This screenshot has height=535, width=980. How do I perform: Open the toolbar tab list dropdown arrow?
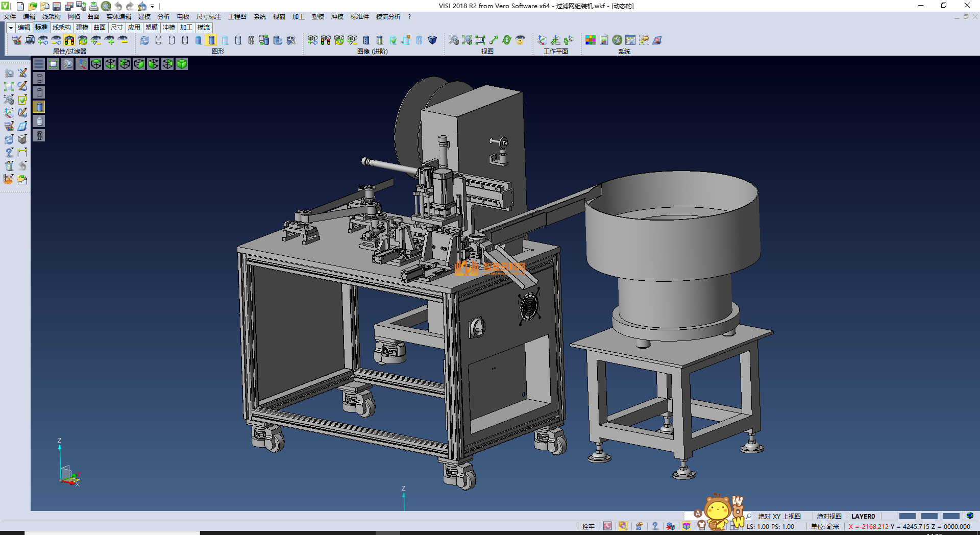[11, 28]
